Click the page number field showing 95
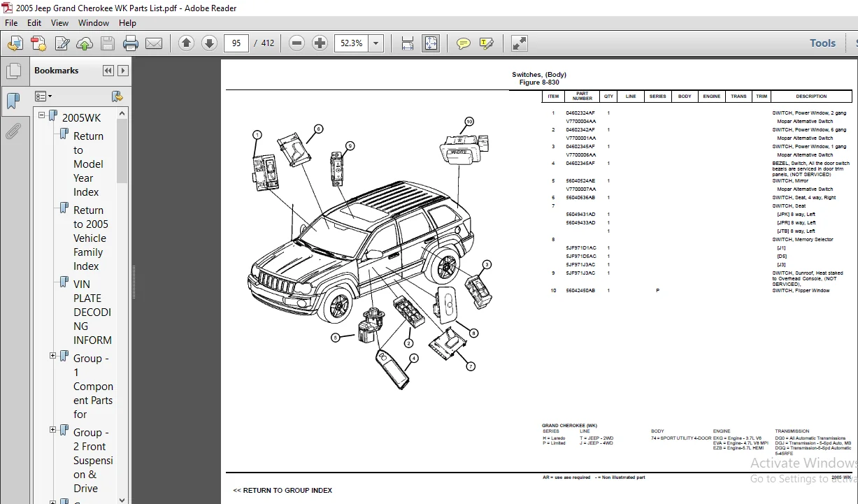858x504 pixels. (x=236, y=43)
